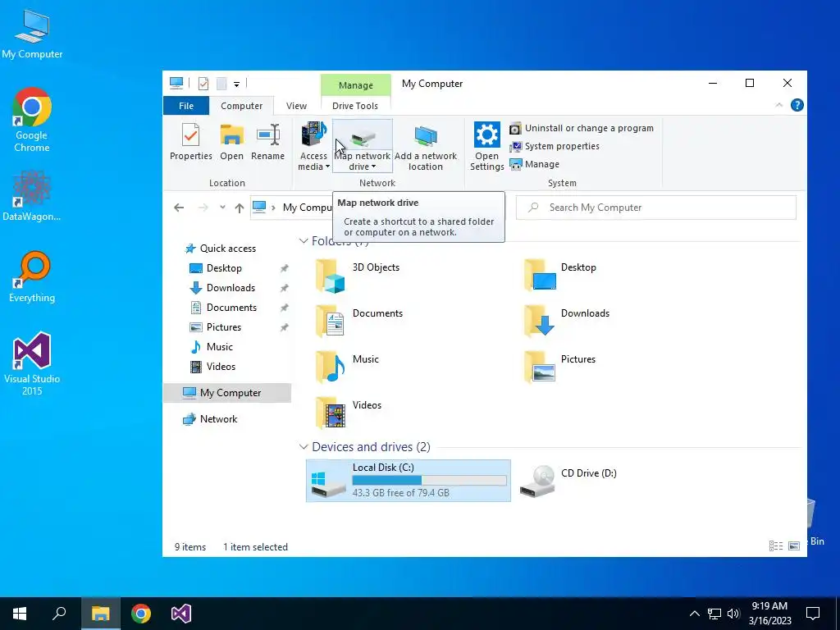This screenshot has height=630, width=840.
Task: Select the CD Drive (D:)
Action: tap(568, 481)
